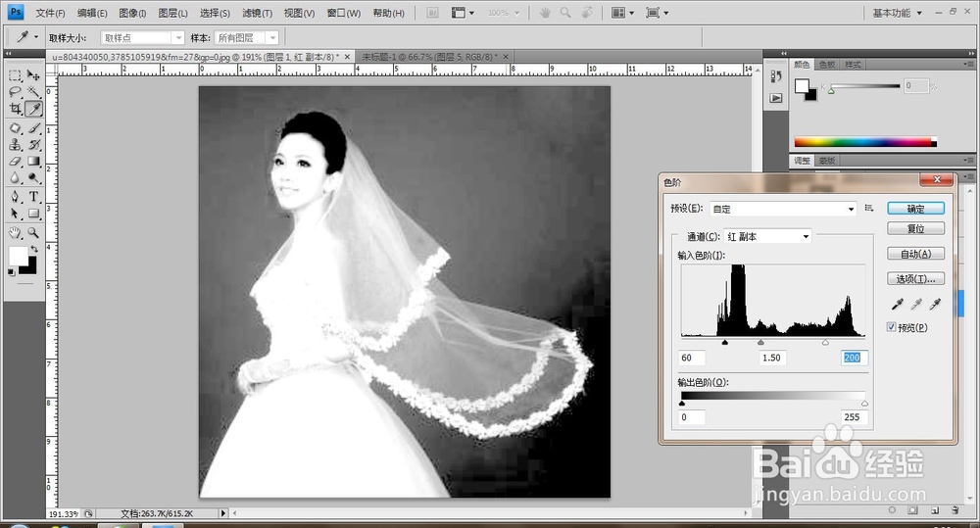Select the Blur tool
Viewport: 980px width, 528px height.
15,177
